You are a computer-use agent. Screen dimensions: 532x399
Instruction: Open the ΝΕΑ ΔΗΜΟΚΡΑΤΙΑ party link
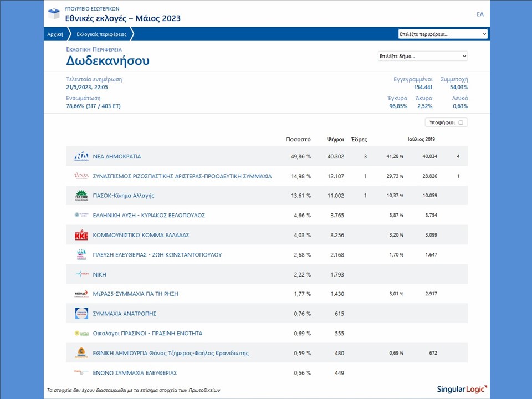click(117, 157)
